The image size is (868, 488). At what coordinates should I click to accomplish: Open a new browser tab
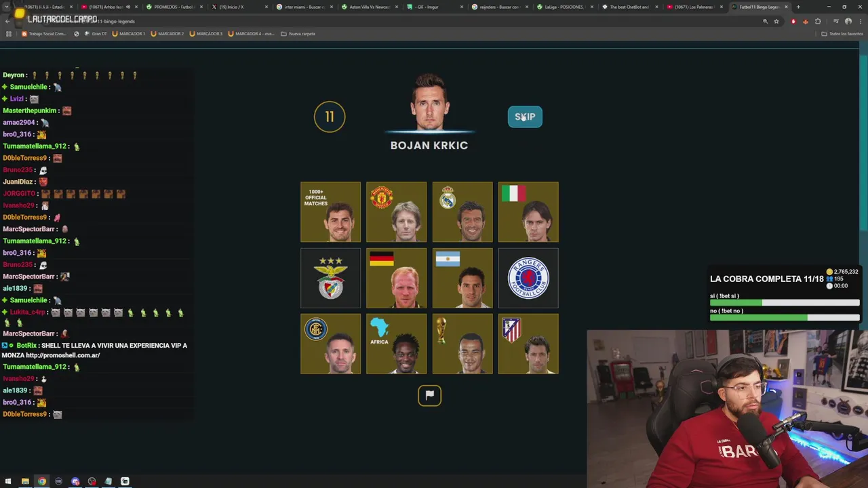click(798, 7)
